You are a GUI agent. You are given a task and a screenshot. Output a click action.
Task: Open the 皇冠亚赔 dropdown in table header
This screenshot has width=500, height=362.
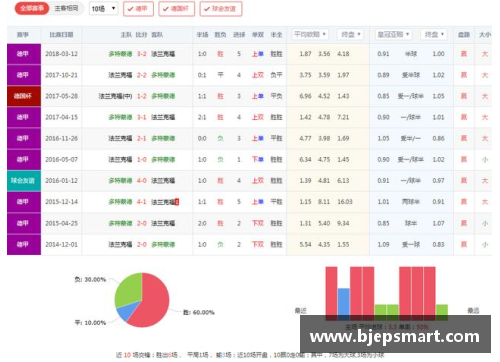(393, 34)
